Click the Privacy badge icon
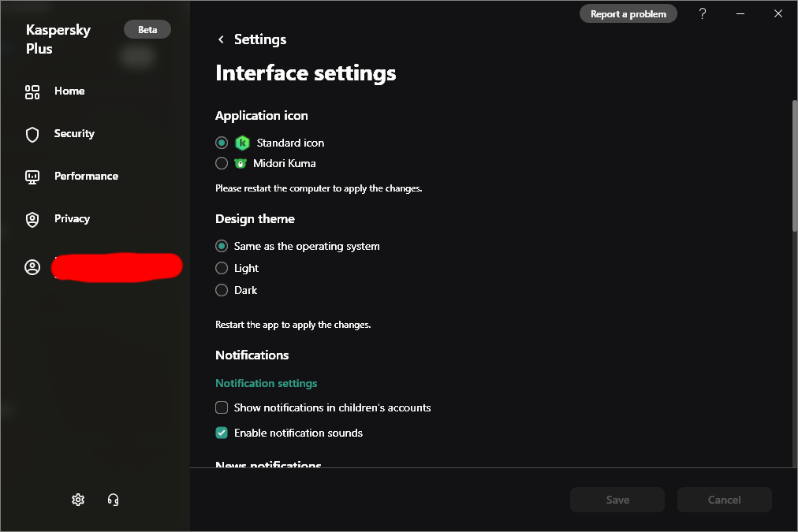 (x=32, y=220)
